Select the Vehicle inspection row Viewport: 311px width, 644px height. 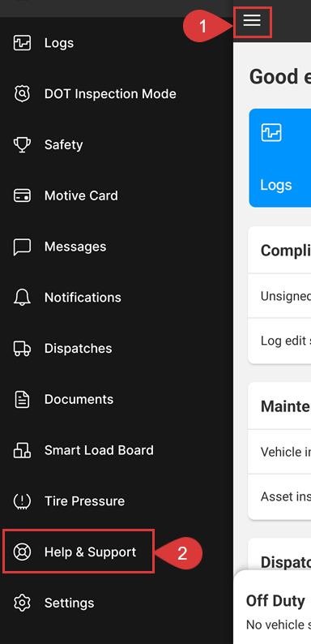tap(279, 452)
